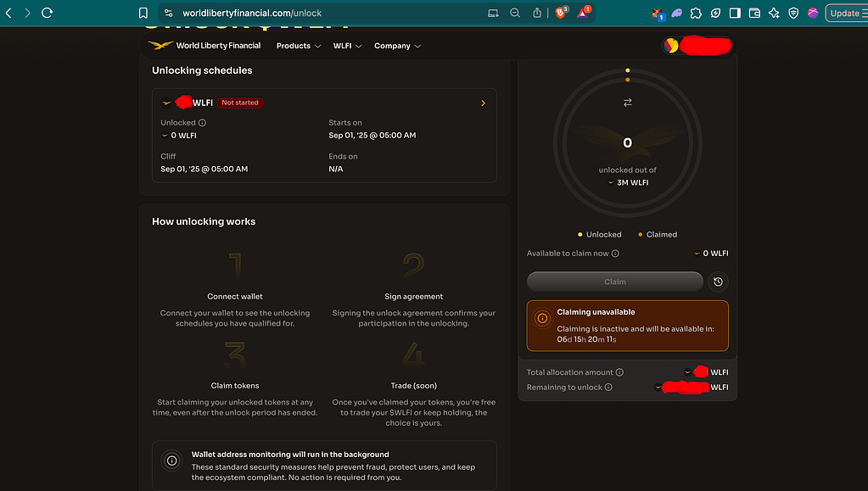Click the browser Update button
The width and height of the screenshot is (868, 491).
point(847,13)
